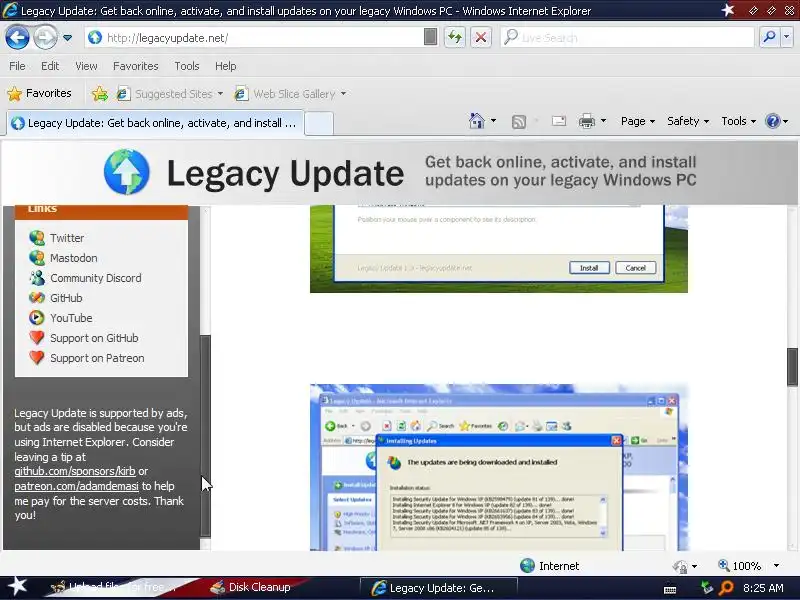Click the sidebar vertical scrollbar thumb
The width and height of the screenshot is (800, 600).
(205, 435)
